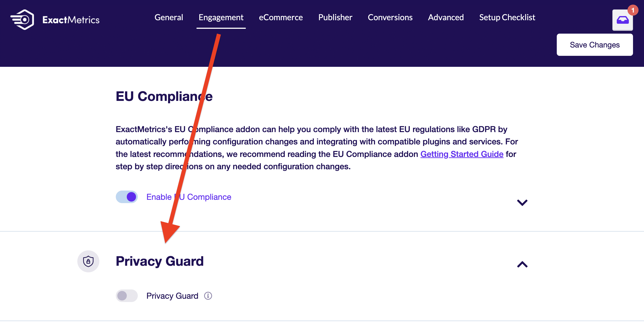Open the Setup Checklist tab
This screenshot has width=644, height=322.
(x=507, y=17)
